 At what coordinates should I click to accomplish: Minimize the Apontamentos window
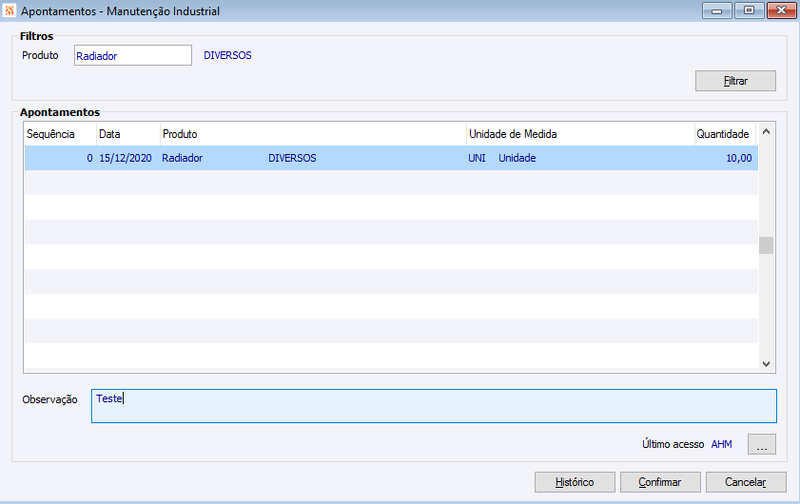(717, 10)
